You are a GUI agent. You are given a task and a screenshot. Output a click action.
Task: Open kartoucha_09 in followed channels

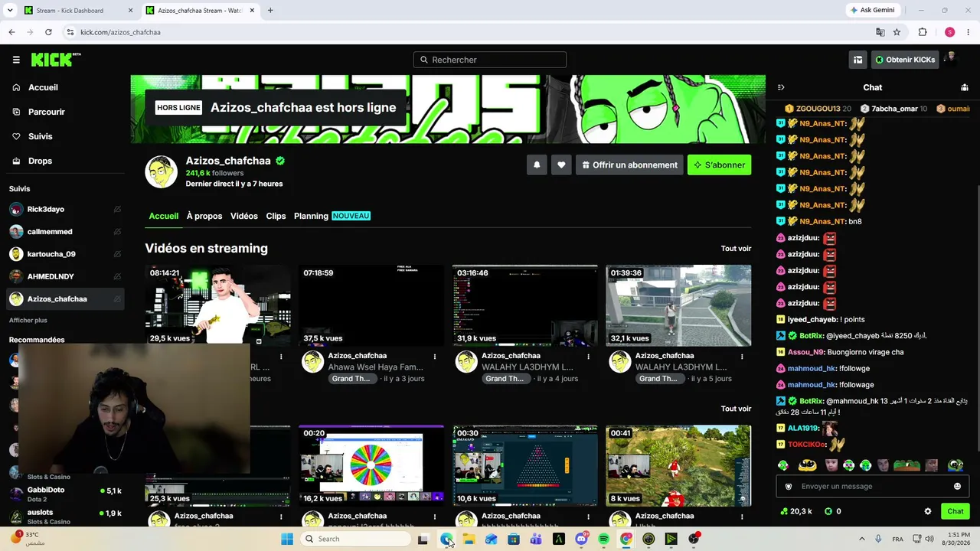pos(65,254)
